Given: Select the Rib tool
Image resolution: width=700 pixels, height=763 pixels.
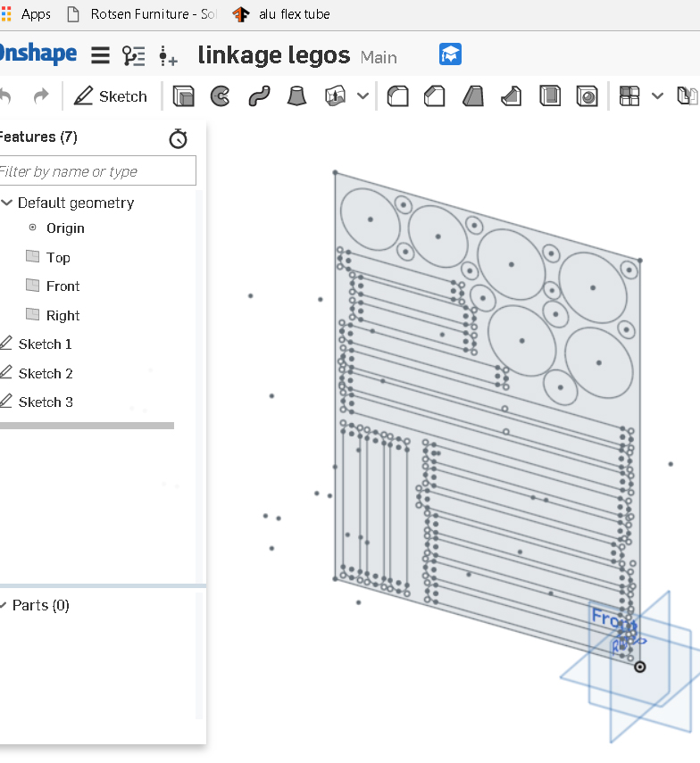Looking at the screenshot, I should click(x=512, y=95).
